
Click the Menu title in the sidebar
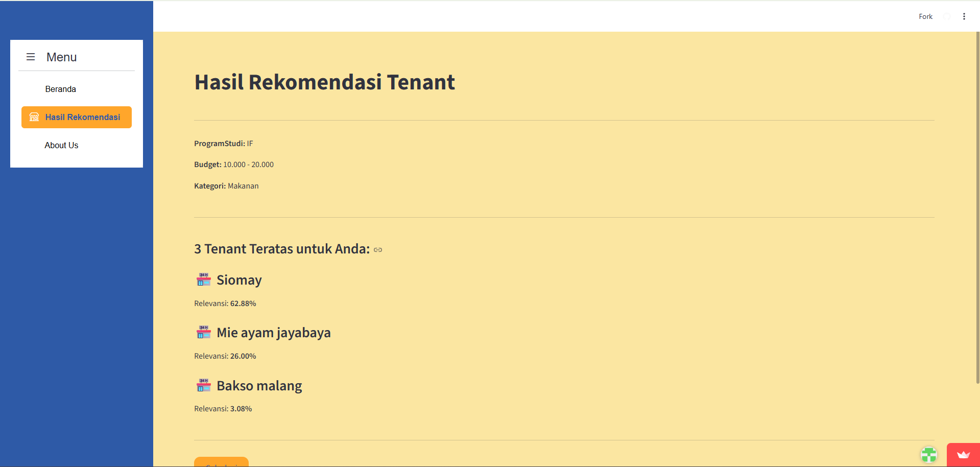61,57
